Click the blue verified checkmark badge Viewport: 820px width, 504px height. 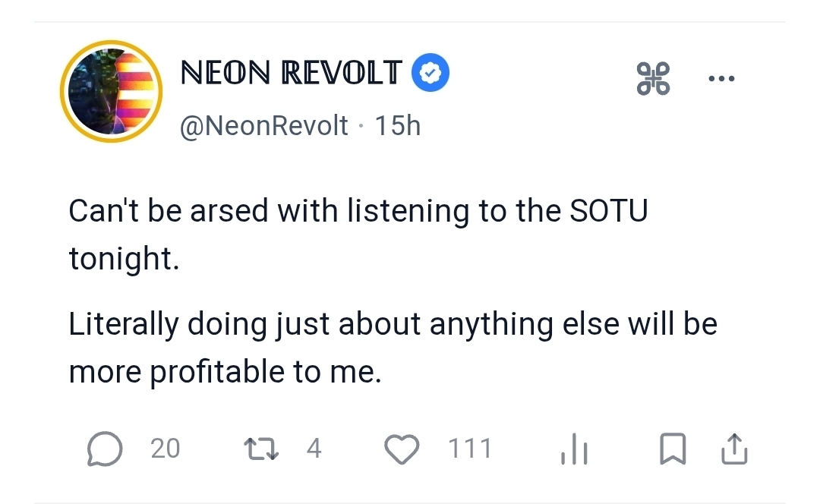tap(430, 73)
